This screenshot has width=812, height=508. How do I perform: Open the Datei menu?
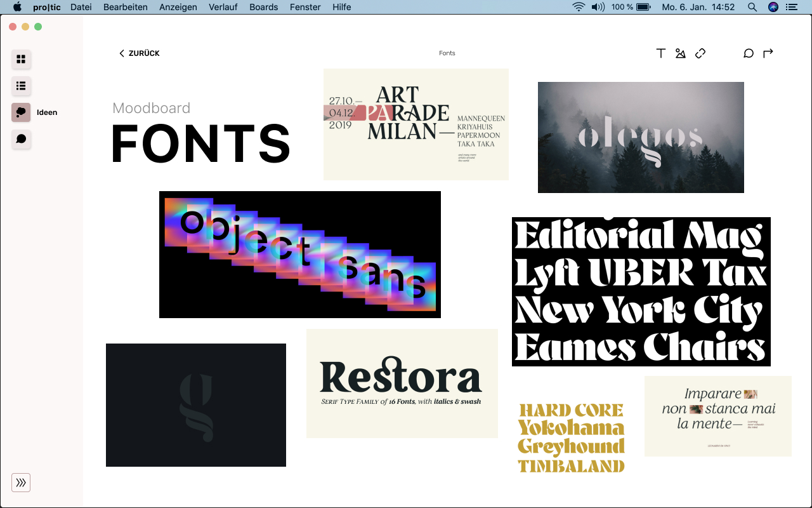coord(81,7)
